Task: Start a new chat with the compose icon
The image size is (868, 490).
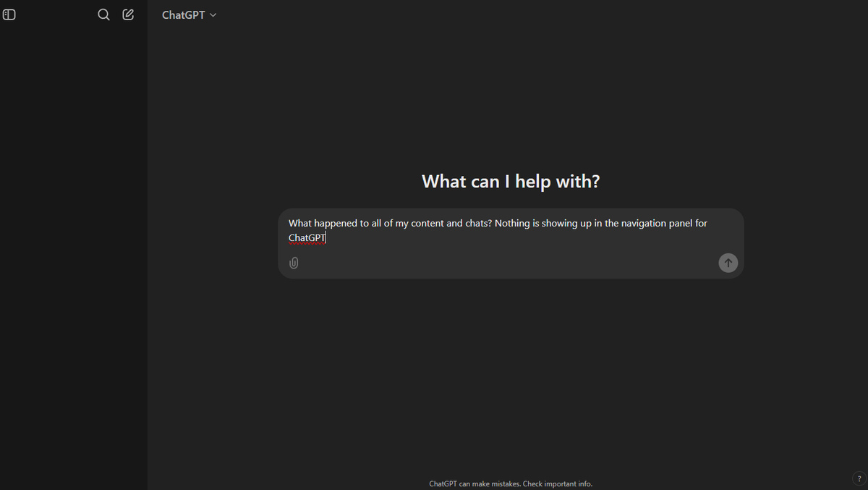Action: coord(128,14)
